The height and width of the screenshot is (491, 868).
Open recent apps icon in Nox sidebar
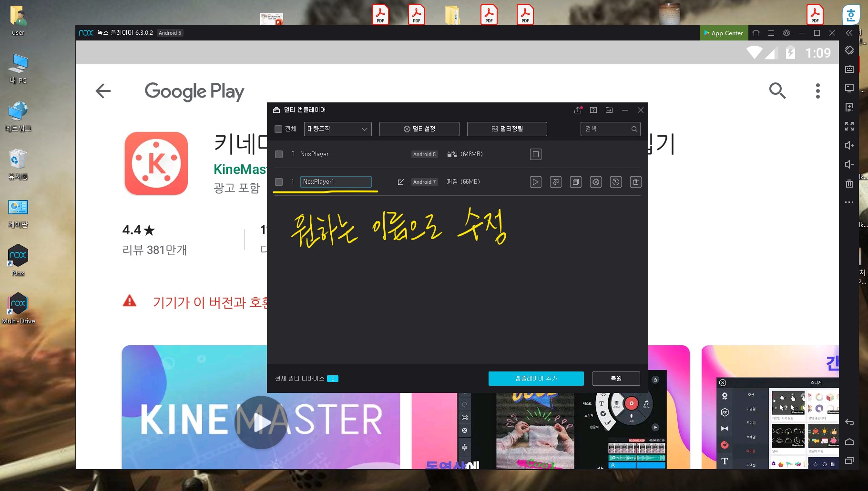click(x=849, y=461)
